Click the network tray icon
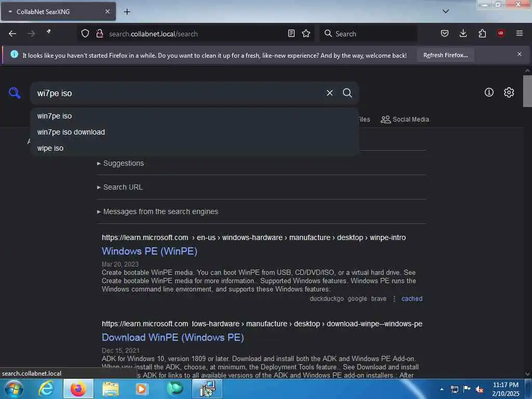The height and width of the screenshot is (399, 532). point(454,390)
